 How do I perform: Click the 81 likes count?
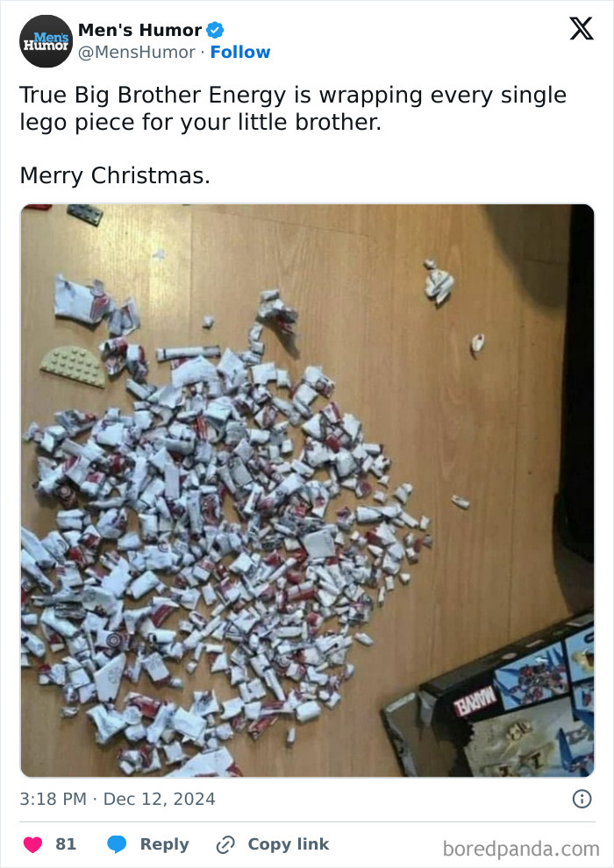click(66, 844)
